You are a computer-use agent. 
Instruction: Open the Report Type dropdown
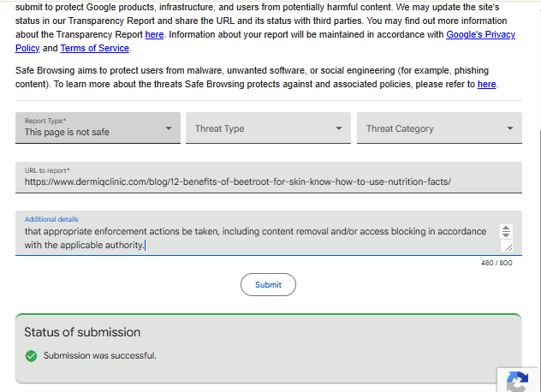[98, 128]
